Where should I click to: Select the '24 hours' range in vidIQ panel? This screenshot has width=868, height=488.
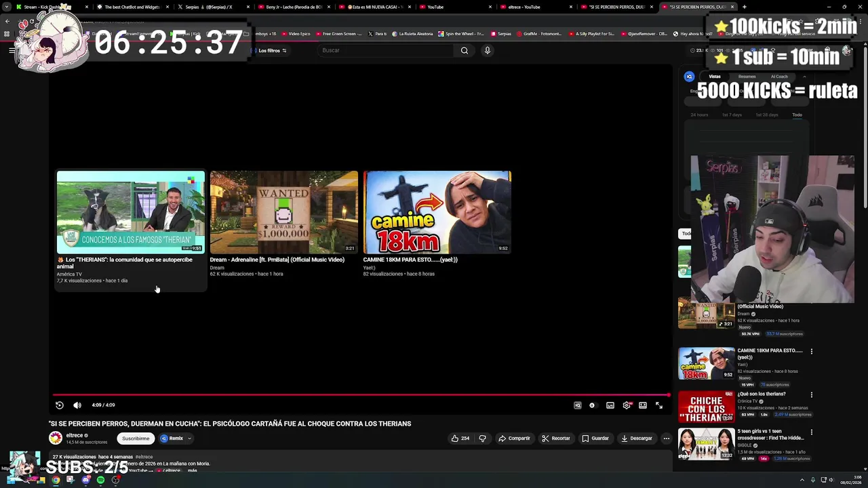point(699,115)
